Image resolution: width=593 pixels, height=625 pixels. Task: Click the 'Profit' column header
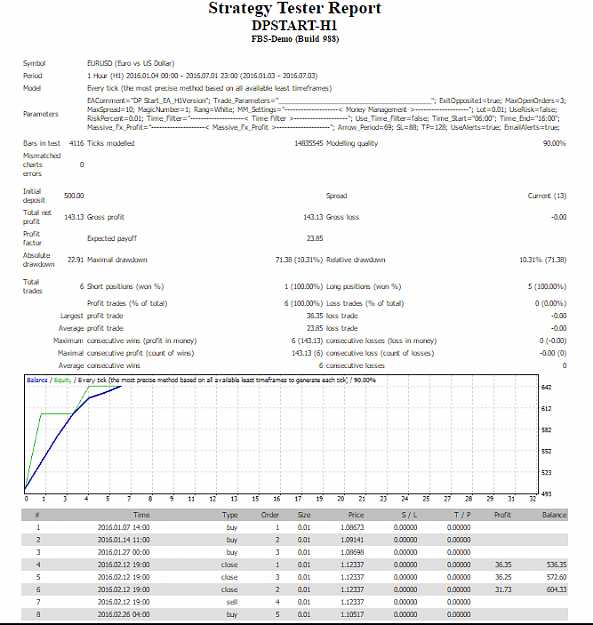click(503, 515)
